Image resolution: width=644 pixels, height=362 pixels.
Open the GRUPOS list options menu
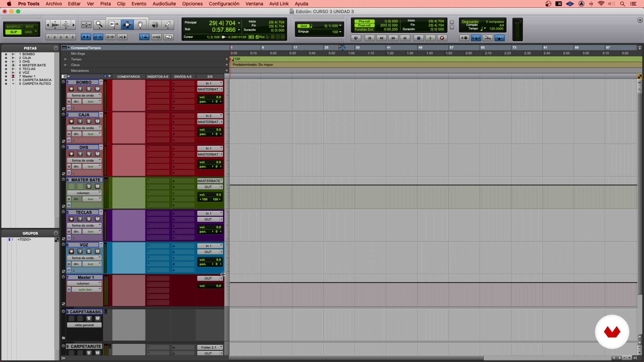[x=56, y=233]
